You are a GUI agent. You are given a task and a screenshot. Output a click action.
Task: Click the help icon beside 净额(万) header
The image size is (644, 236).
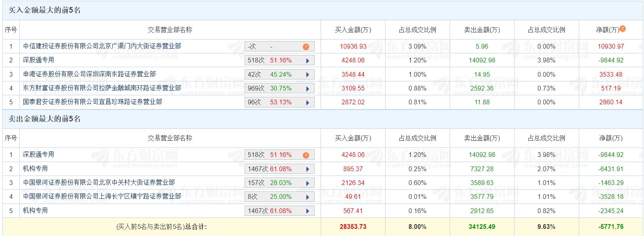(623, 28)
